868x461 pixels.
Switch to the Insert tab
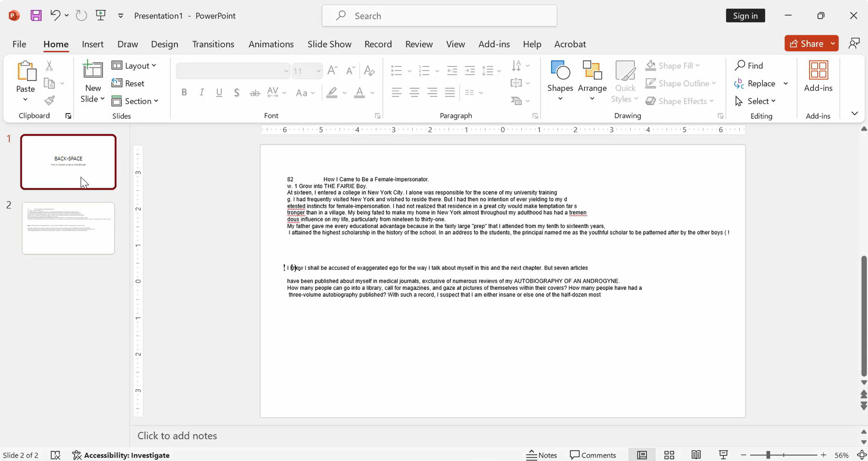point(93,44)
